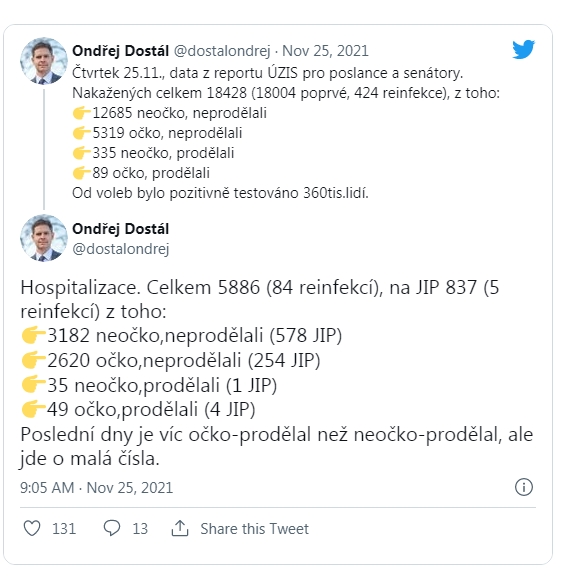View the 13 replies count
Viewport: 567px width, 579px height.
(x=140, y=529)
